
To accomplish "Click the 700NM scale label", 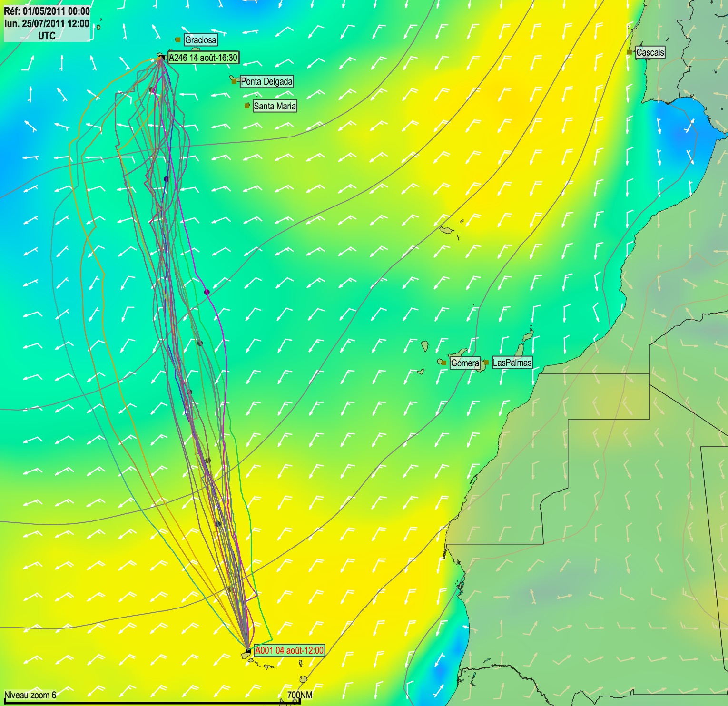I will click(x=300, y=695).
